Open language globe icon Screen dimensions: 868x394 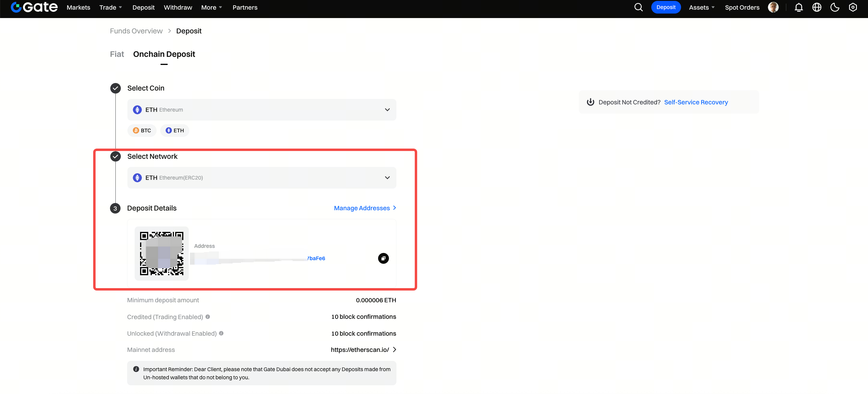[x=817, y=7]
